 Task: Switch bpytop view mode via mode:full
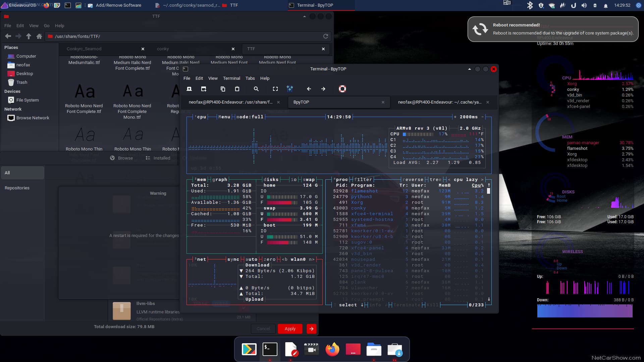[250, 117]
